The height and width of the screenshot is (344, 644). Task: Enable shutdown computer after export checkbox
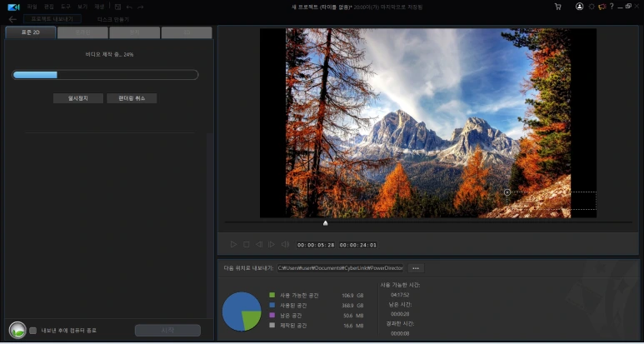tap(33, 331)
